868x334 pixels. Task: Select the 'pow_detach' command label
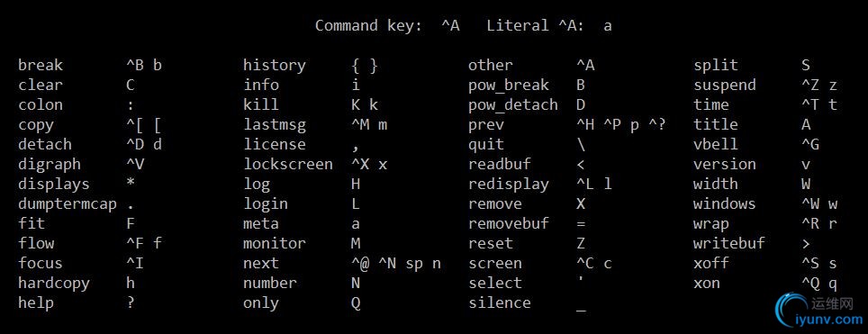[513, 105]
